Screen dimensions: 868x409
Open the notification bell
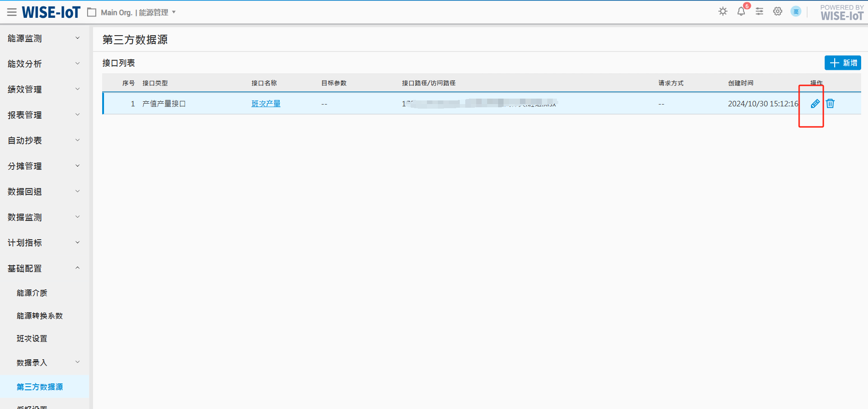point(741,11)
